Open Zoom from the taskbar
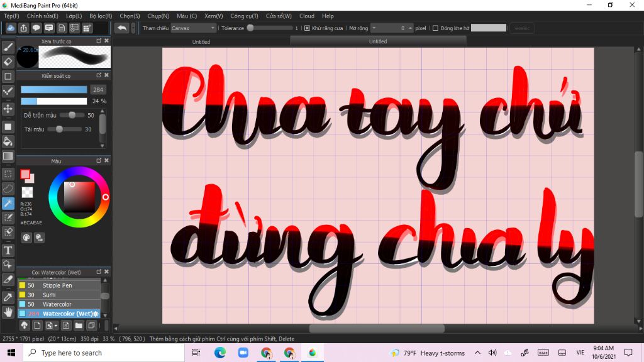644x362 pixels. click(243, 353)
